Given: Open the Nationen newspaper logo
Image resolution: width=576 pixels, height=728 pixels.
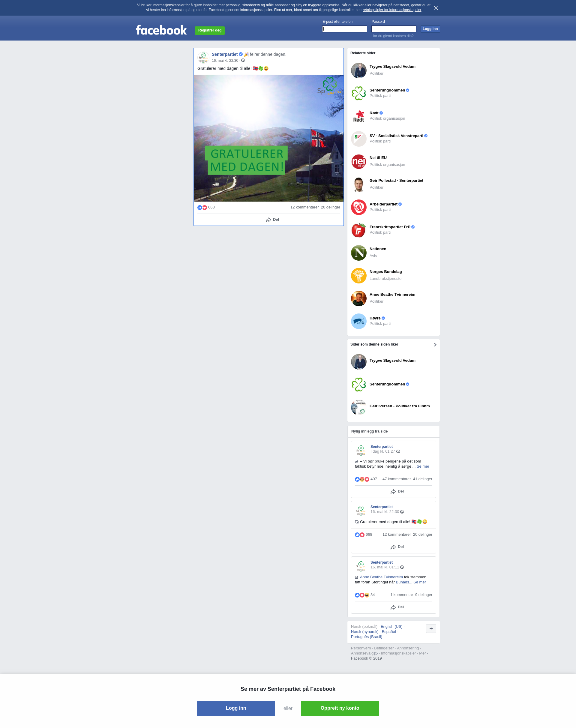Looking at the screenshot, I should [358, 253].
